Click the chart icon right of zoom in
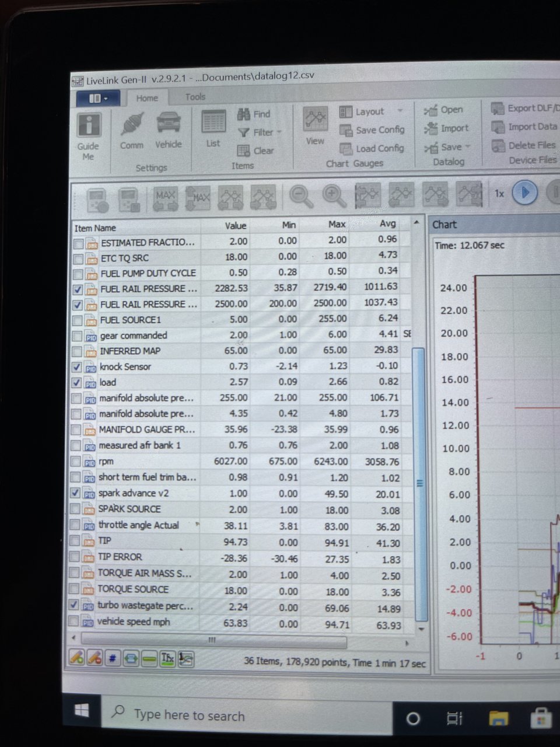 367,194
